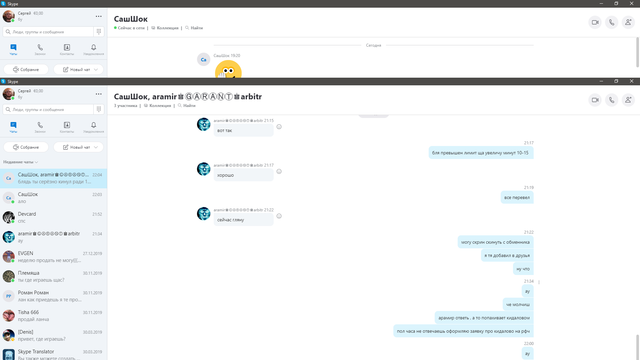Click aramir avatar beside 'сейчас гляну' message
This screenshot has height=360, width=640.
pyautogui.click(x=204, y=213)
